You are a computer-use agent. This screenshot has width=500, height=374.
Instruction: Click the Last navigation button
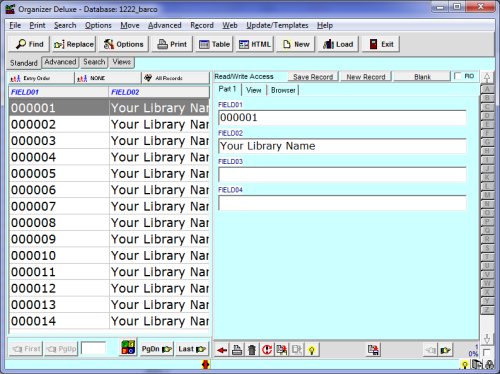click(192, 349)
